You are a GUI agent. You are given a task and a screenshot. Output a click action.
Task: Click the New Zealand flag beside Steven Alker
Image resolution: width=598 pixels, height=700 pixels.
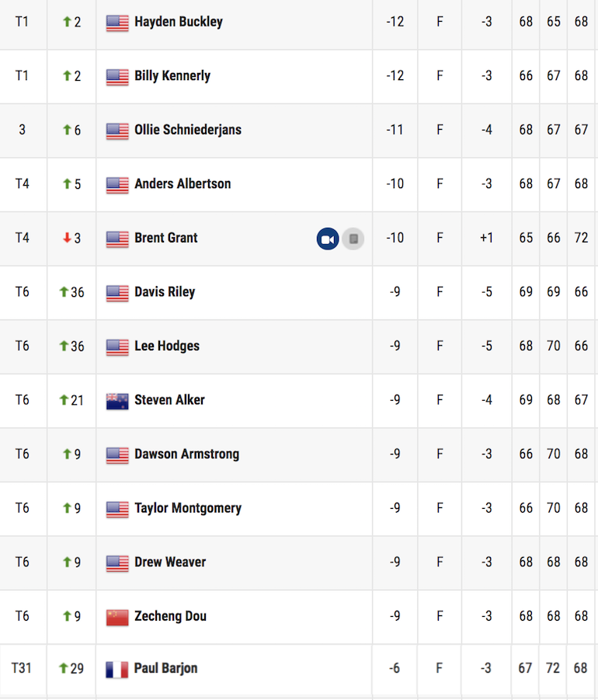click(x=117, y=401)
